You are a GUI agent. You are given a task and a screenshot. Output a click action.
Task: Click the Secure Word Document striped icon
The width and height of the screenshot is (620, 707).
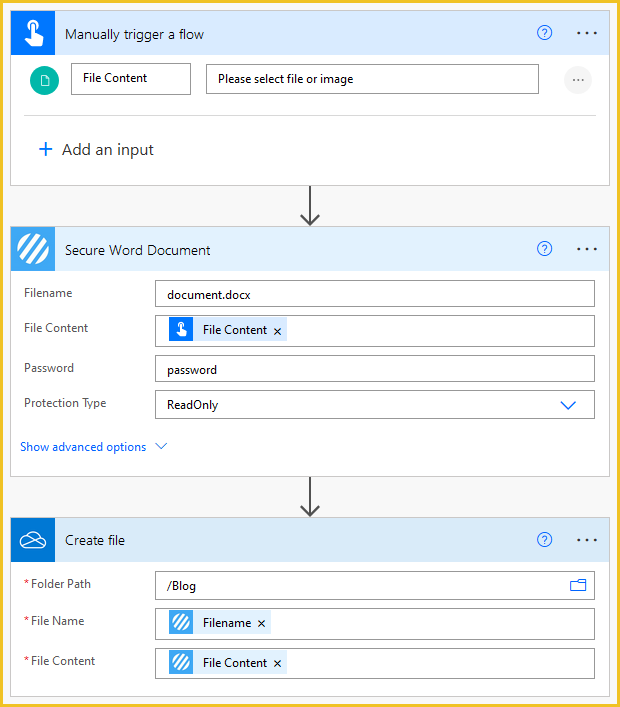(x=33, y=249)
